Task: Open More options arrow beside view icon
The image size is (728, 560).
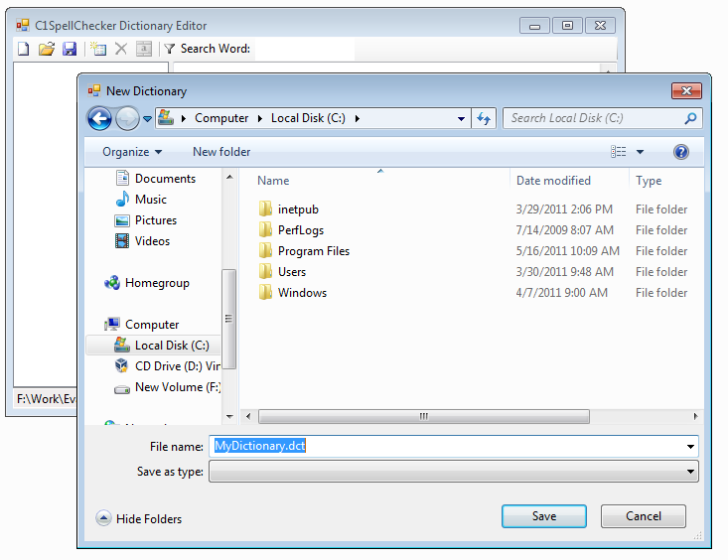Action: (640, 152)
